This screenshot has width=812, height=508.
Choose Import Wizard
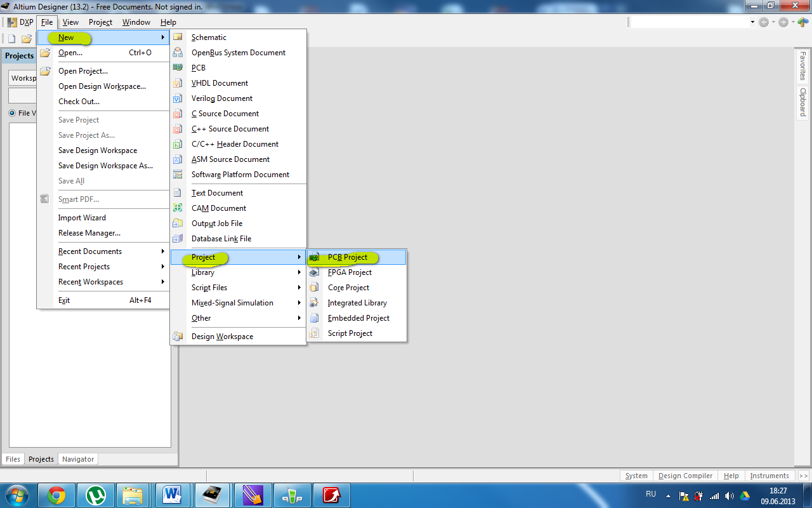[x=103, y=218]
